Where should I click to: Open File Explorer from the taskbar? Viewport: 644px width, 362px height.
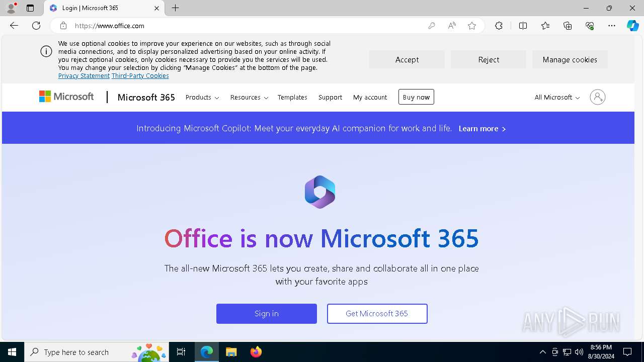click(231, 352)
